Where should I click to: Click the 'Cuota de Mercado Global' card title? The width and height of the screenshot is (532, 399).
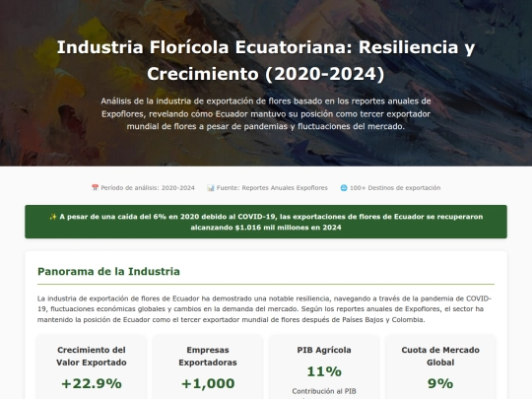440,356
